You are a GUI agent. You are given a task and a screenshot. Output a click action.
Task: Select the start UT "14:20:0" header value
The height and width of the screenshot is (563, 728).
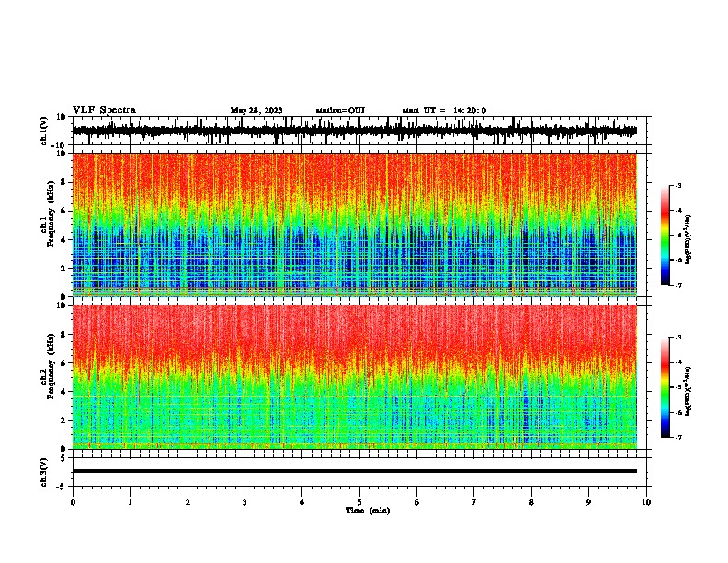coord(470,110)
